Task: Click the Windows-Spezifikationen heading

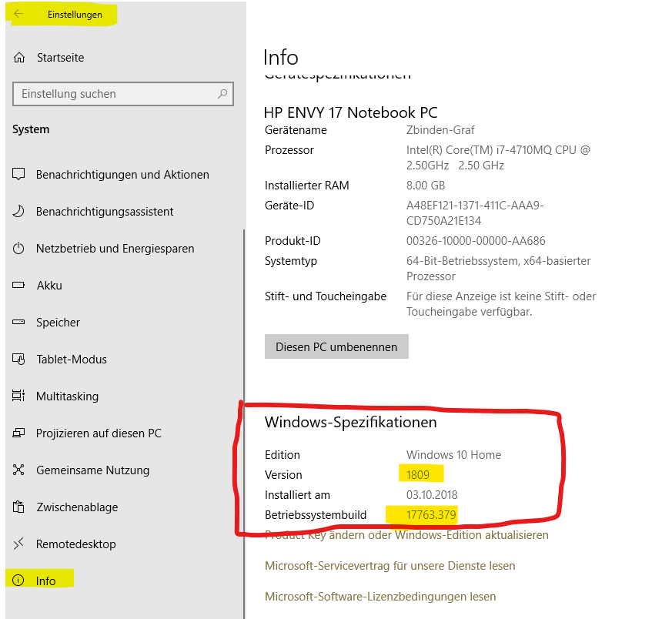Action: (x=350, y=422)
